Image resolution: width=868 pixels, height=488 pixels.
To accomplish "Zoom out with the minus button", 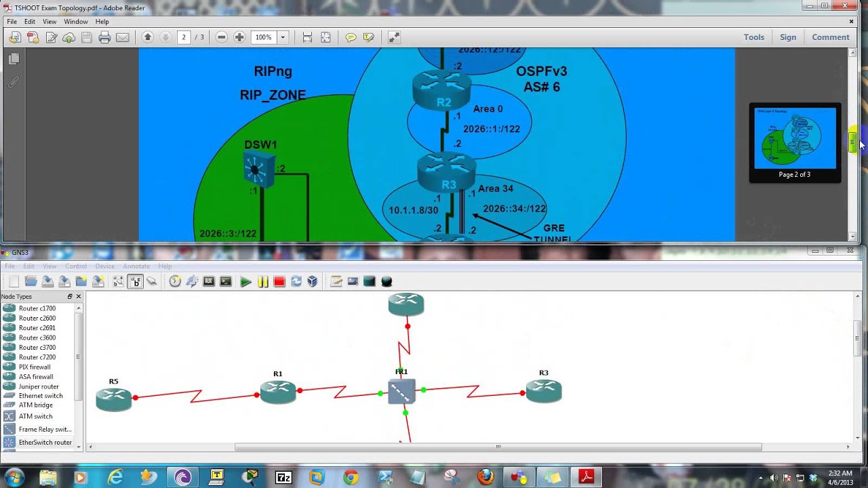I will pyautogui.click(x=222, y=37).
